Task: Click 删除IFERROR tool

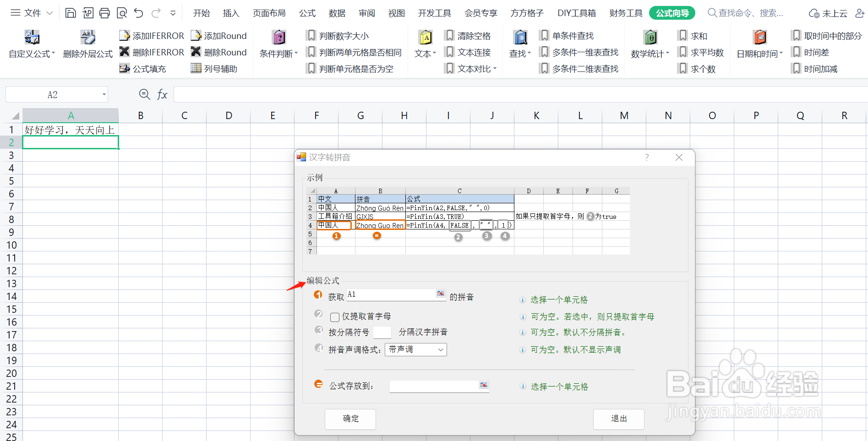Action: 152,52
